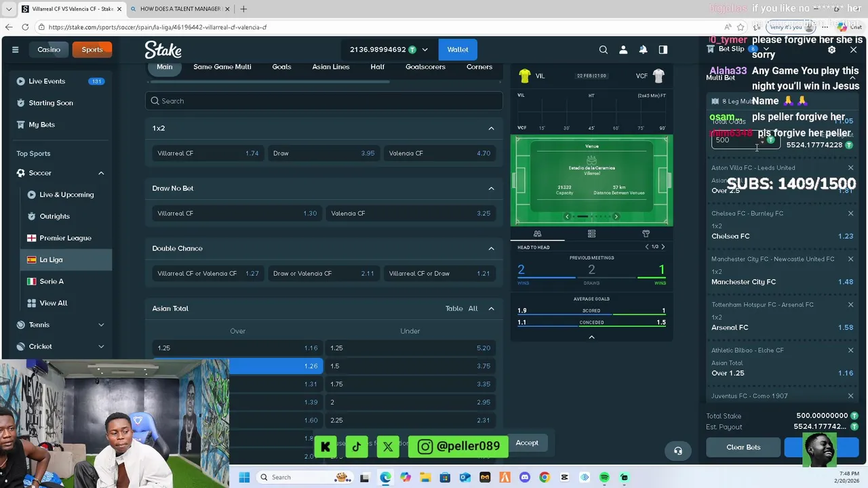Select the Goals tab
The width and height of the screenshot is (868, 488).
click(x=281, y=67)
